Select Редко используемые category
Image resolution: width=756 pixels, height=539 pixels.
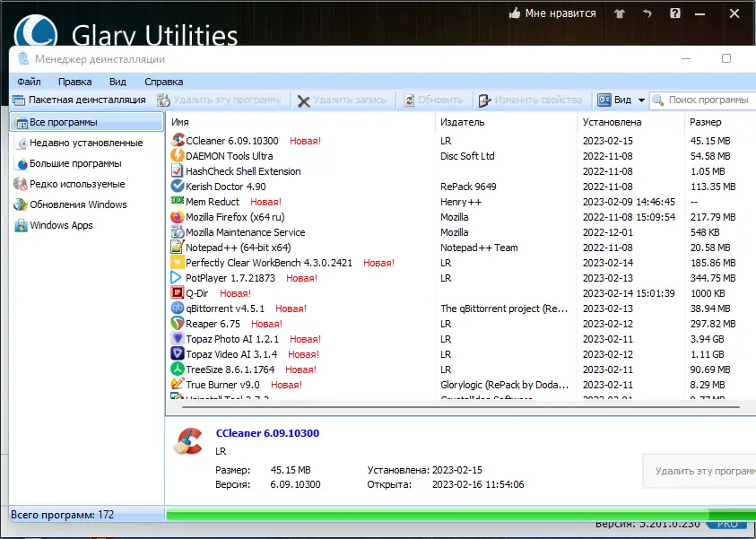(x=87, y=184)
